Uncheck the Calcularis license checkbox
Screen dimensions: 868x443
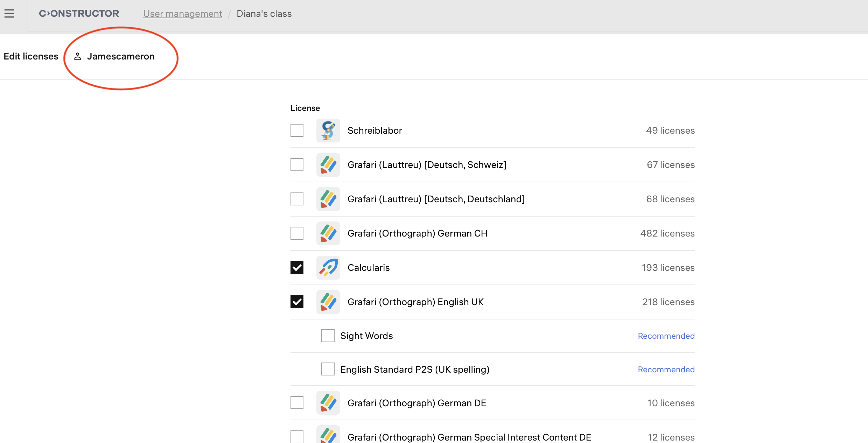[x=297, y=268]
